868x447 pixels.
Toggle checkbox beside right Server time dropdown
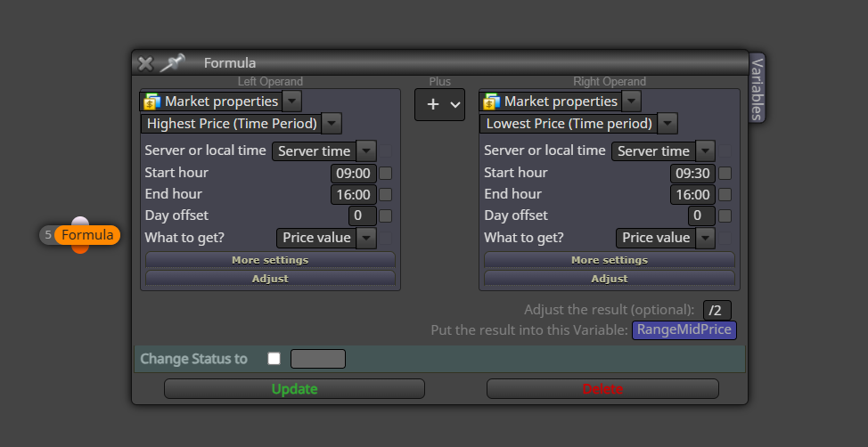[x=725, y=151]
